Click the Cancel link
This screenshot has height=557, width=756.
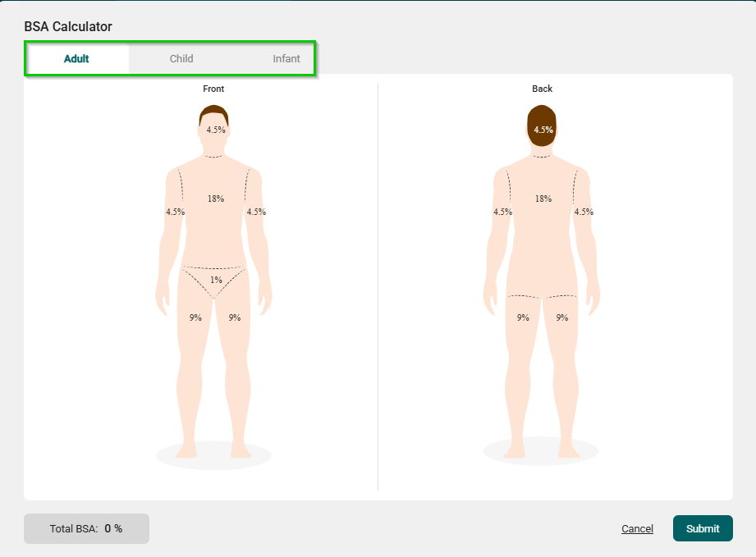pos(637,529)
